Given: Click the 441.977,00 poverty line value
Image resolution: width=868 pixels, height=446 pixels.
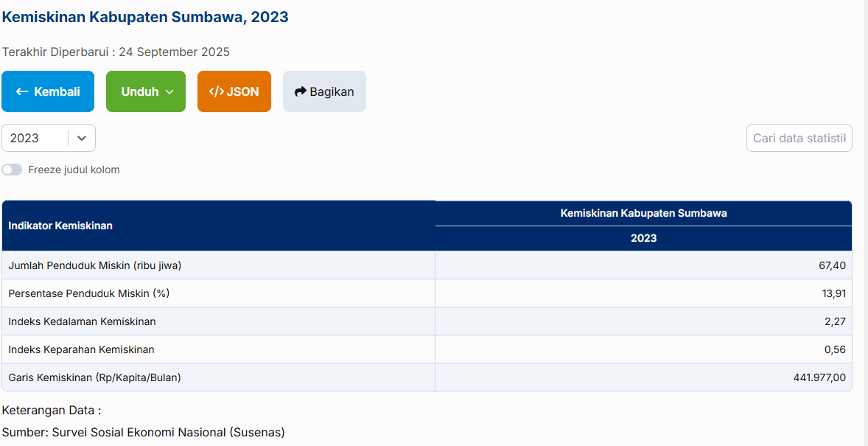Looking at the screenshot, I should (819, 377).
